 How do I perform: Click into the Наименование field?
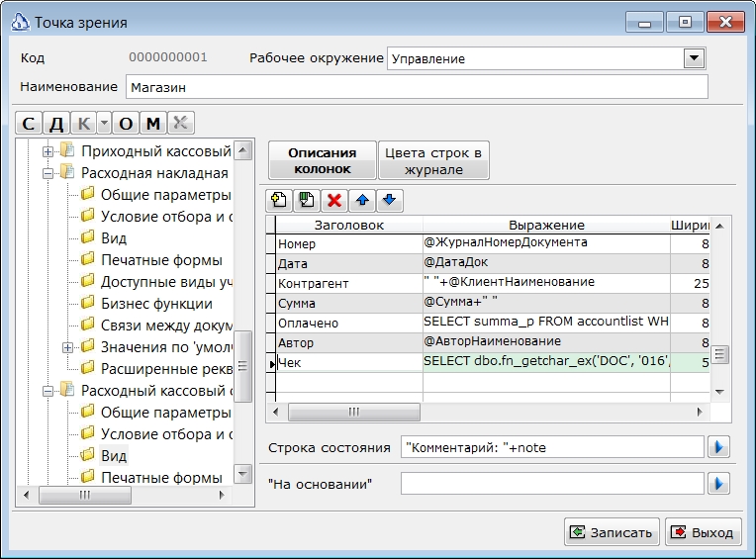pyautogui.click(x=417, y=87)
